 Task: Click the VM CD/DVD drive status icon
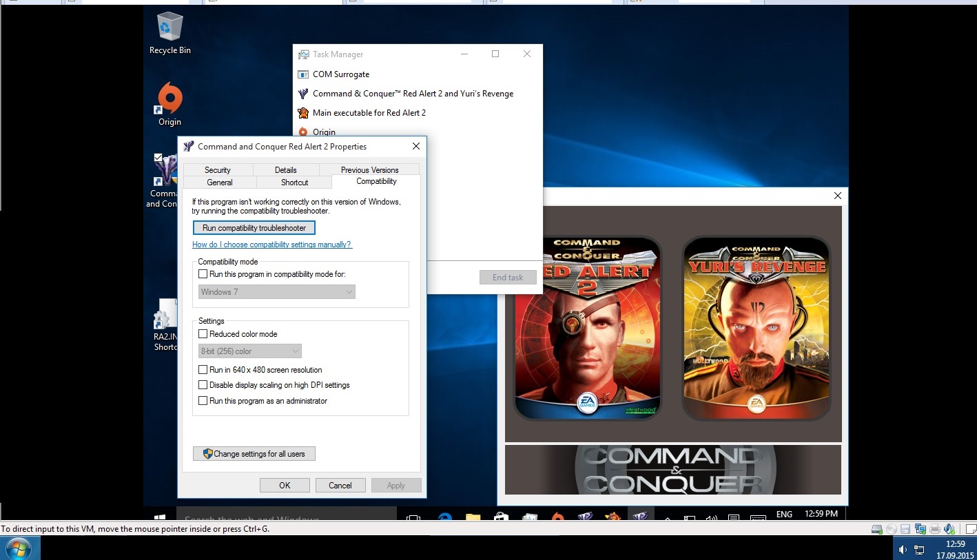[892, 529]
